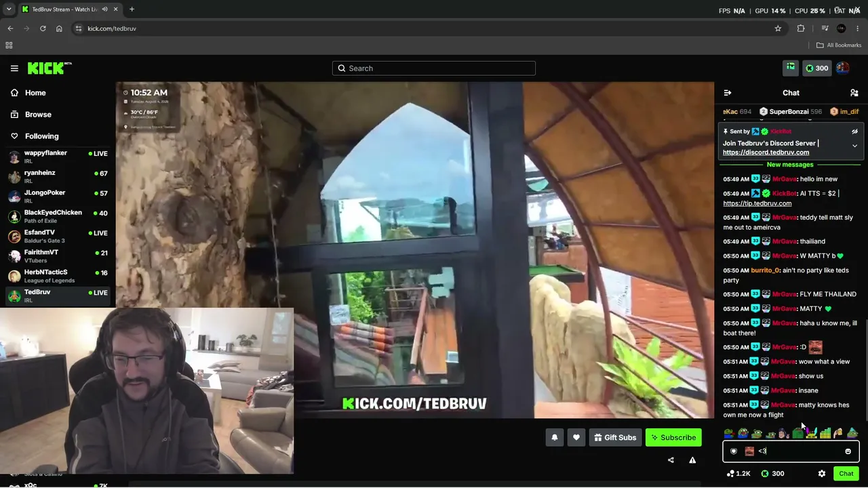
Task: Toggle stream notifications bell
Action: click(555, 438)
